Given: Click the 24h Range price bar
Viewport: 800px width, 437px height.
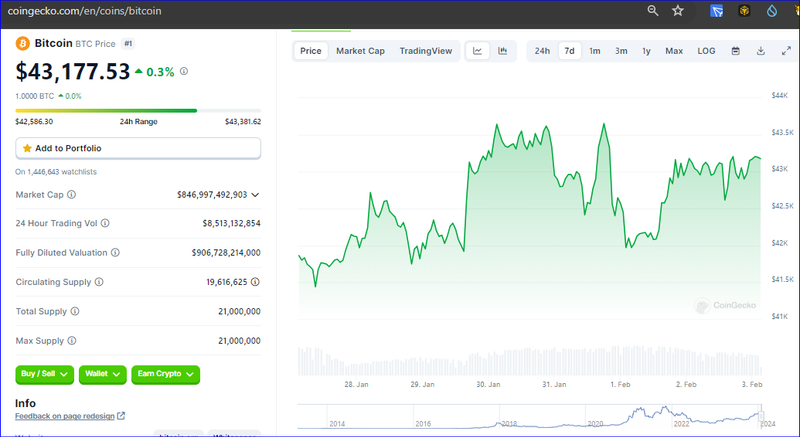Looking at the screenshot, I should (x=138, y=111).
